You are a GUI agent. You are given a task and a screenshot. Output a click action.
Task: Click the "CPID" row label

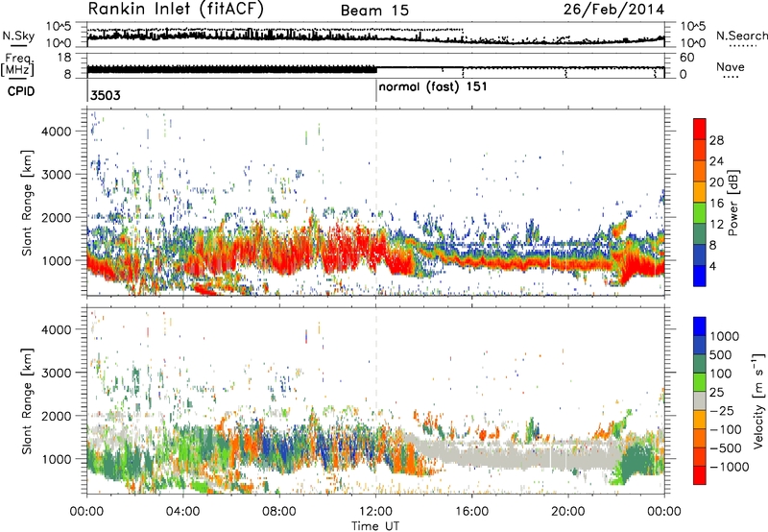(x=21, y=91)
